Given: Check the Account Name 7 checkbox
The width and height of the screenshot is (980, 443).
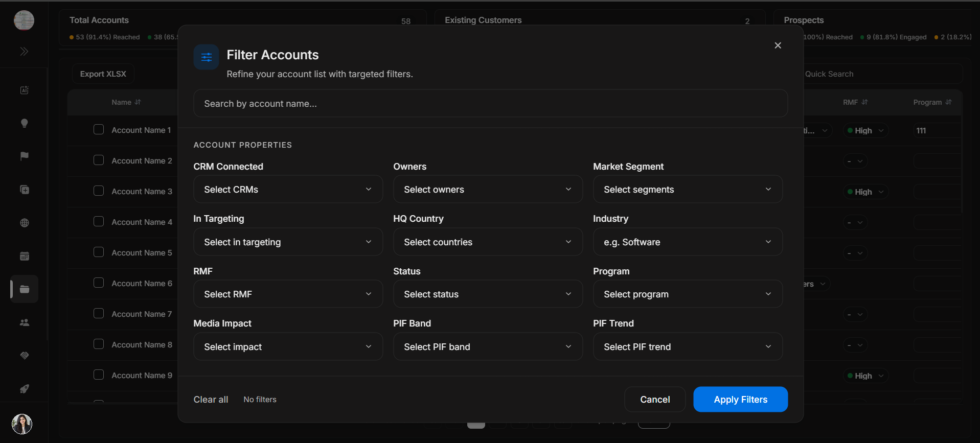Looking at the screenshot, I should coord(99,314).
